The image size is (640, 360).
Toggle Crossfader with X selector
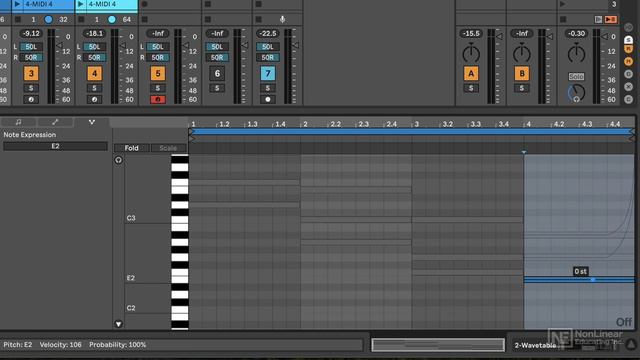click(629, 87)
